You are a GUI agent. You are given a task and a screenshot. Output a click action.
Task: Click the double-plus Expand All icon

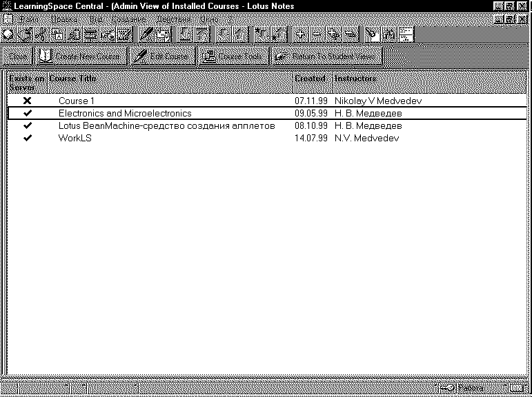(x=333, y=34)
